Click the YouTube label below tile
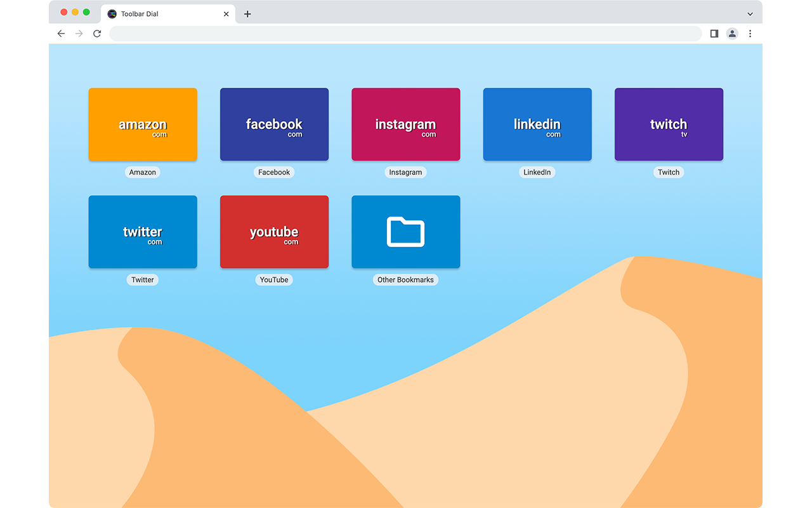 coord(274,279)
